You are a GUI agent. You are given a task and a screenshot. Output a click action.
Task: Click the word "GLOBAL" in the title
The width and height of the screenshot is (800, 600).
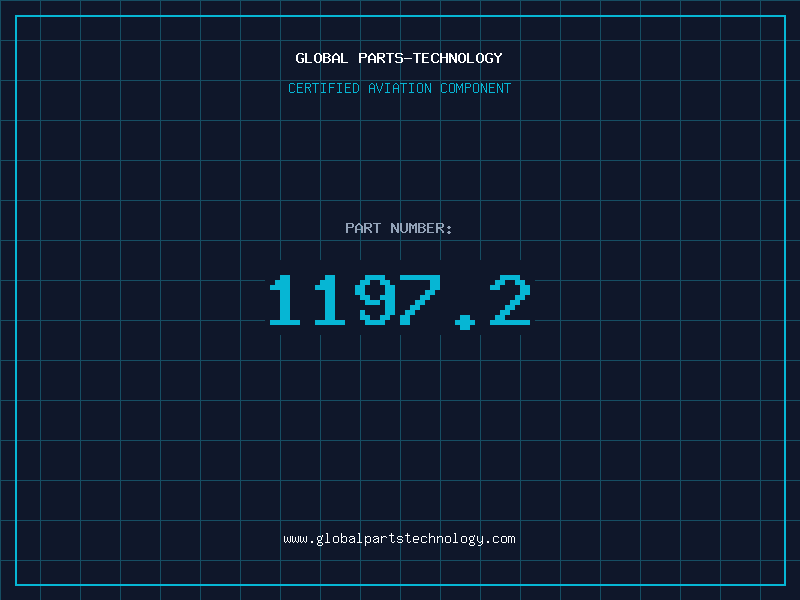tap(322, 58)
